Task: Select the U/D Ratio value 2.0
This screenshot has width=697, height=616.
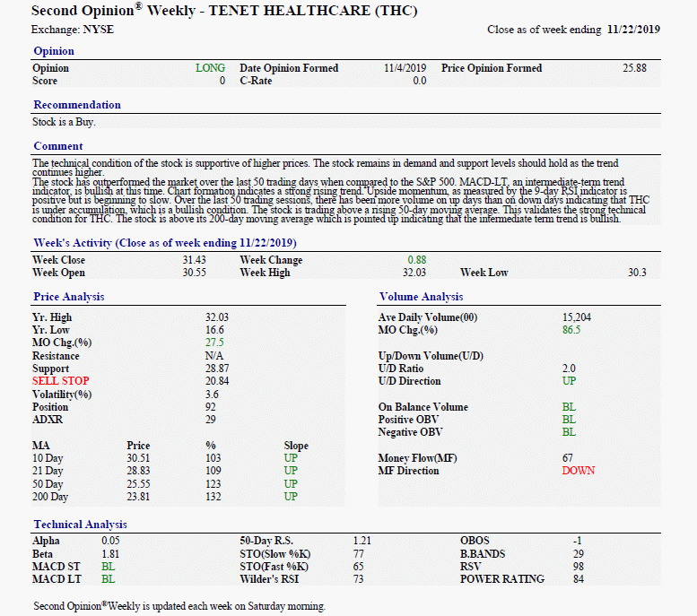Action: click(x=569, y=369)
